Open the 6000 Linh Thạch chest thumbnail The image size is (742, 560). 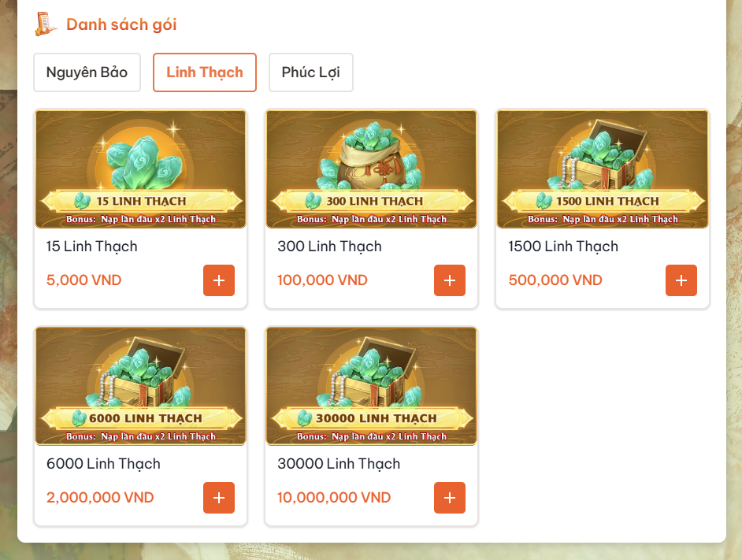(x=140, y=386)
